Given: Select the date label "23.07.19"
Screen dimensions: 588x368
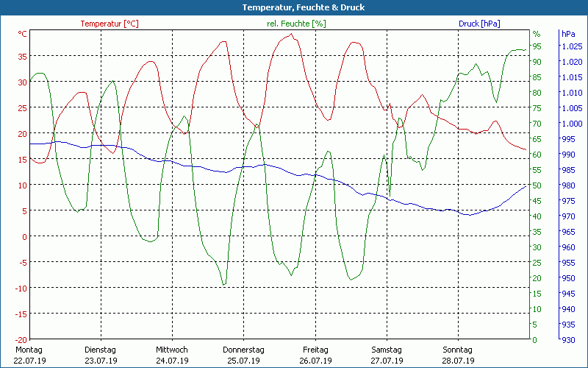Looking at the screenshot, I should [x=101, y=361].
